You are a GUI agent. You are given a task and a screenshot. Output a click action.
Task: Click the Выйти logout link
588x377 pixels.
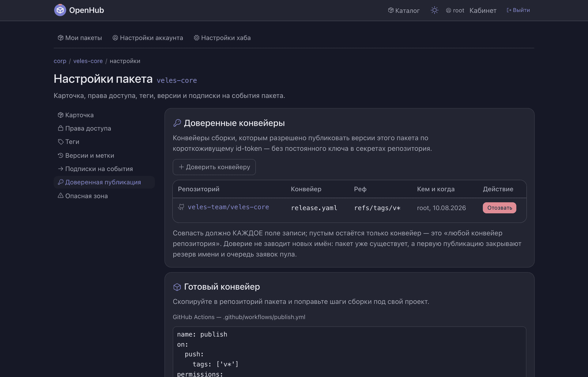pyautogui.click(x=518, y=10)
